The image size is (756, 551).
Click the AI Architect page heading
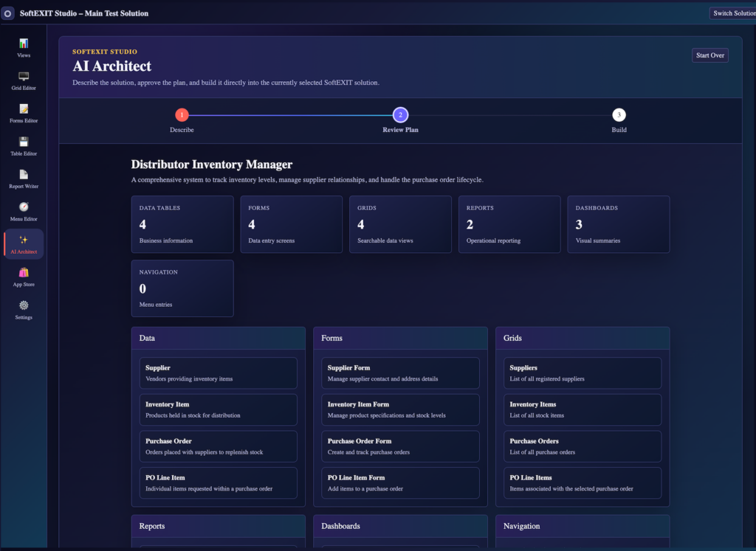click(x=112, y=66)
